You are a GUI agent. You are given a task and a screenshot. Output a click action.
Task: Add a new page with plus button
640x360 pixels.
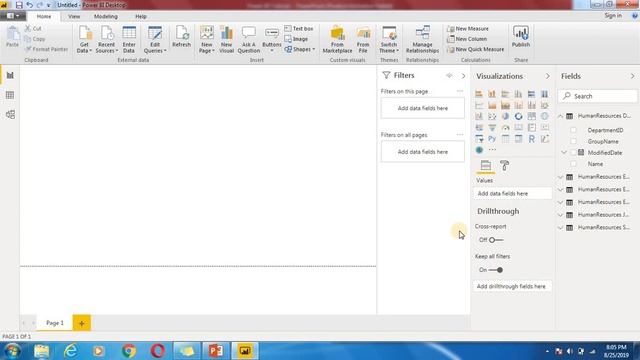click(82, 323)
